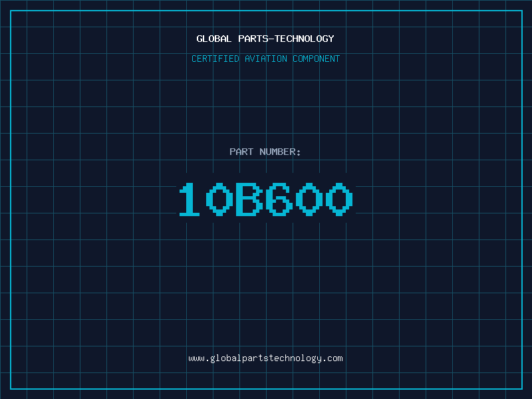
Task: Click the large part number 10B600
Action: pyautogui.click(x=265, y=199)
